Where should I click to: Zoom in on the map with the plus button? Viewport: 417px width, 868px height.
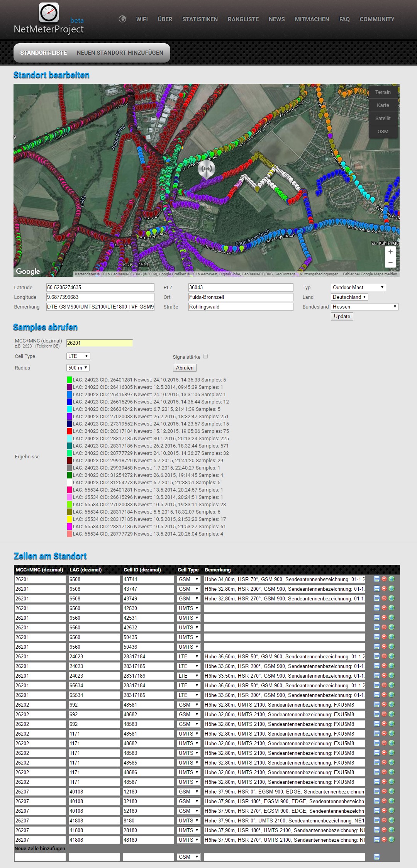pyautogui.click(x=390, y=251)
